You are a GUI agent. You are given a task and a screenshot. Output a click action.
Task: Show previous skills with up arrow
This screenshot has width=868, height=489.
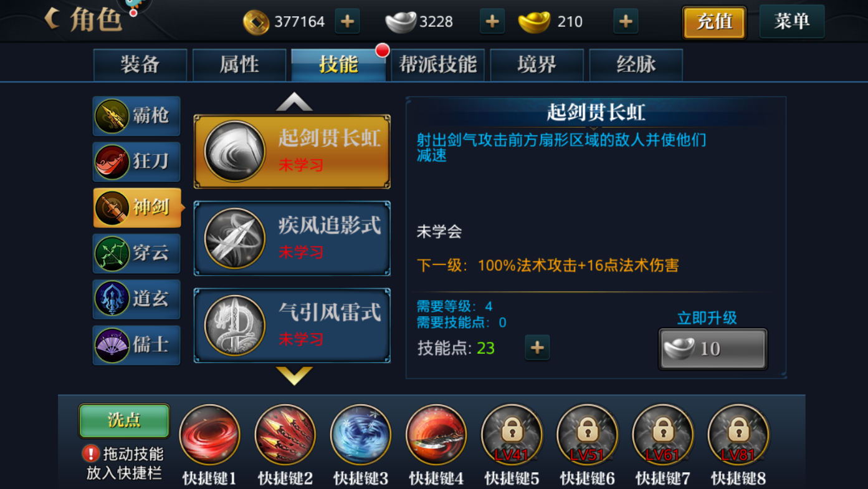point(294,102)
